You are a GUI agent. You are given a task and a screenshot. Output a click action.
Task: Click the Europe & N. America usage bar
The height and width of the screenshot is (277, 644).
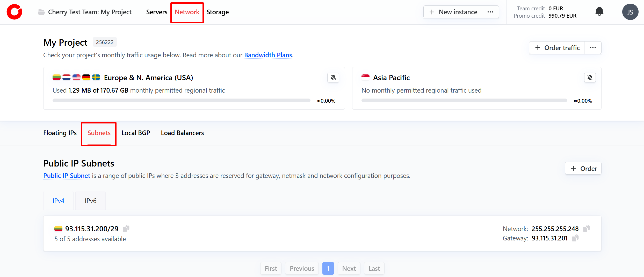click(181, 101)
